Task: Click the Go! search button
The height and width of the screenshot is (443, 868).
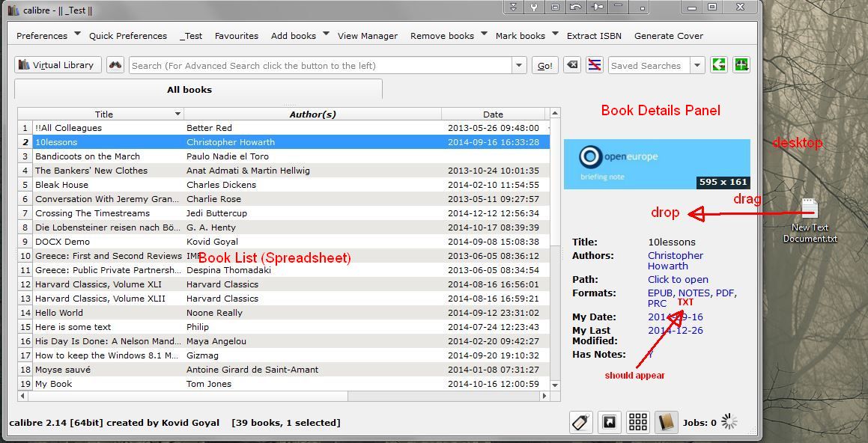Action: click(x=544, y=65)
